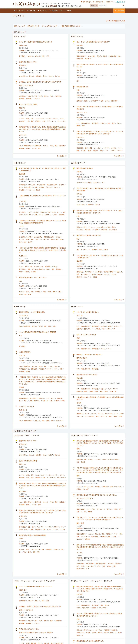
Task: Open the ヘルプセンター link
Action: tap(99, 2)
